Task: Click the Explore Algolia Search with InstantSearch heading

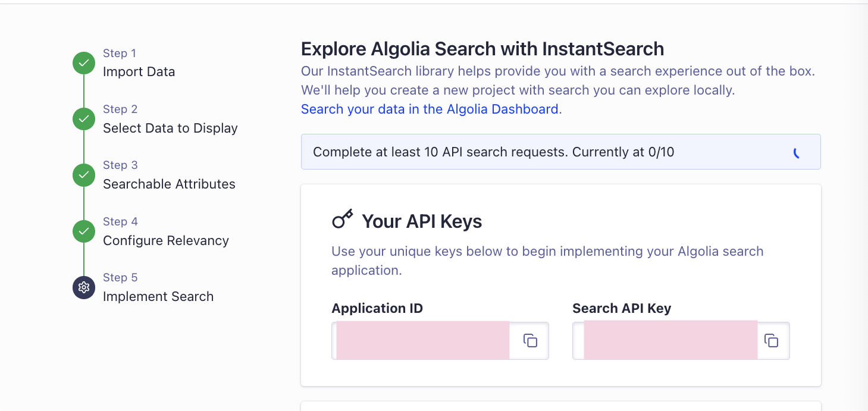Action: [x=482, y=49]
